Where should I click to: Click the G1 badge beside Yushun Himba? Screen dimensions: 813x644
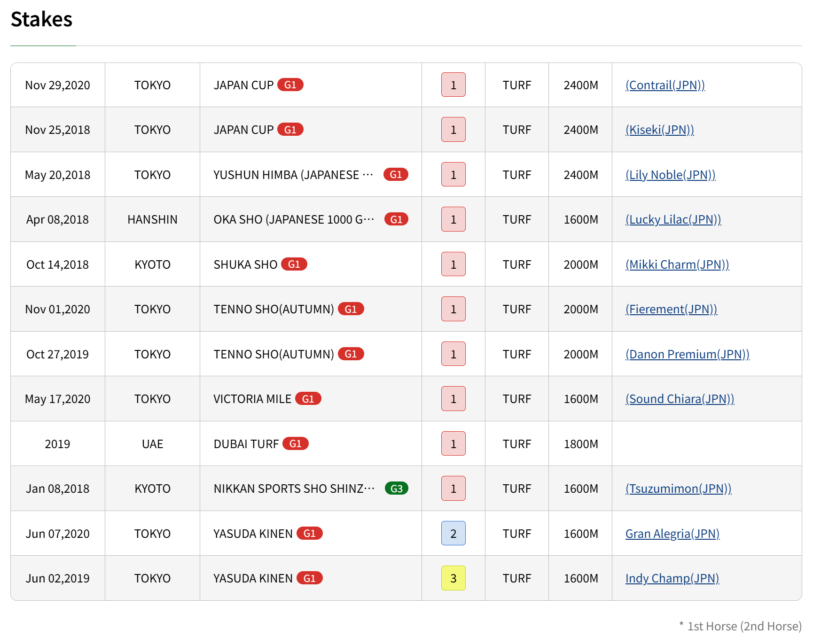(396, 174)
